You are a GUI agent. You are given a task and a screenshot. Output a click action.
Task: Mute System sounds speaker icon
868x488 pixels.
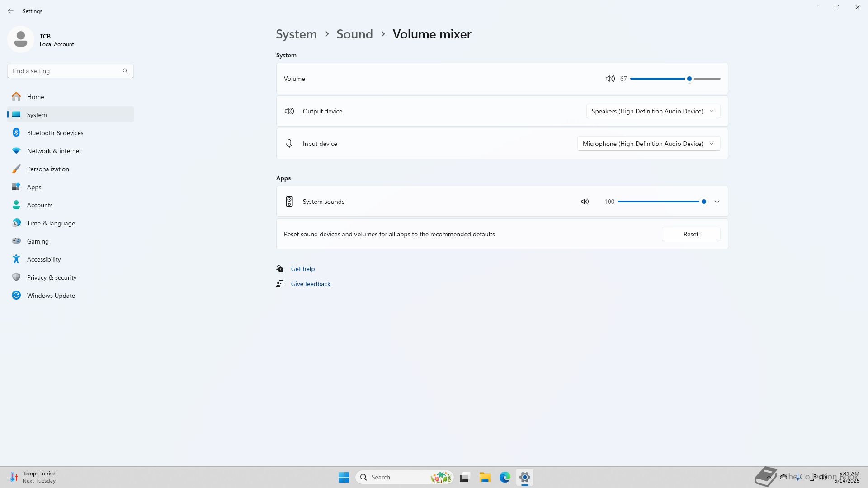point(585,202)
